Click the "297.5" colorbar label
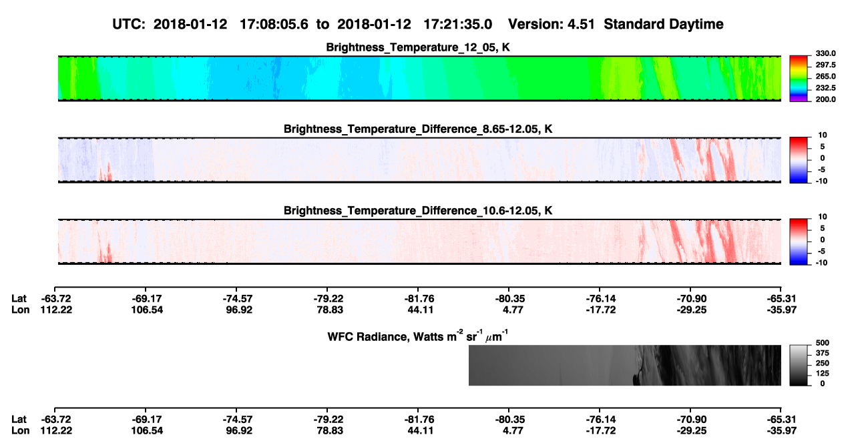Image resolution: width=868 pixels, height=445 pixels. coord(826,65)
